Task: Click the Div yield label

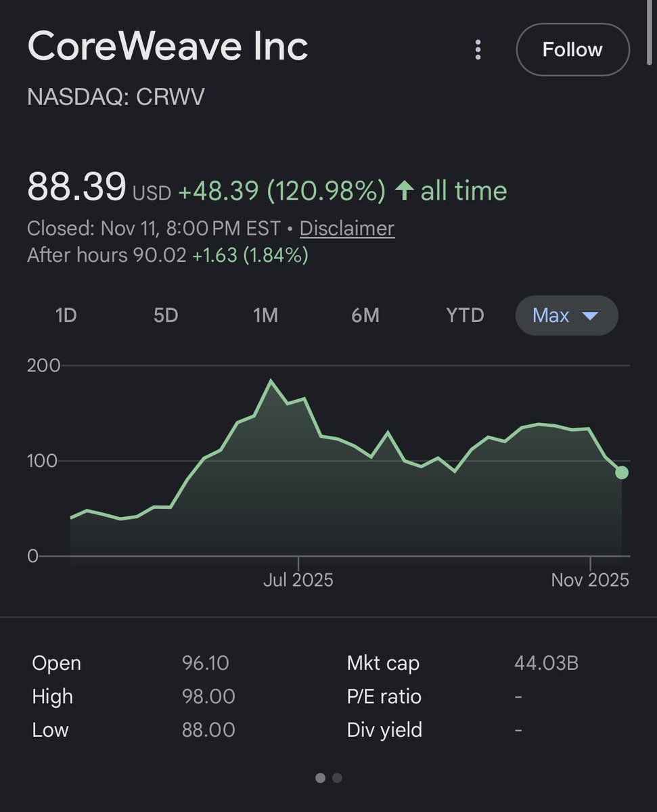Action: tap(384, 730)
